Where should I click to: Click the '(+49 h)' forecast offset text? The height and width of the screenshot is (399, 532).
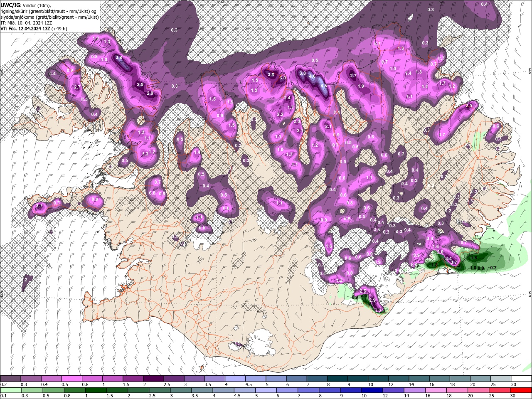pyautogui.click(x=60, y=28)
